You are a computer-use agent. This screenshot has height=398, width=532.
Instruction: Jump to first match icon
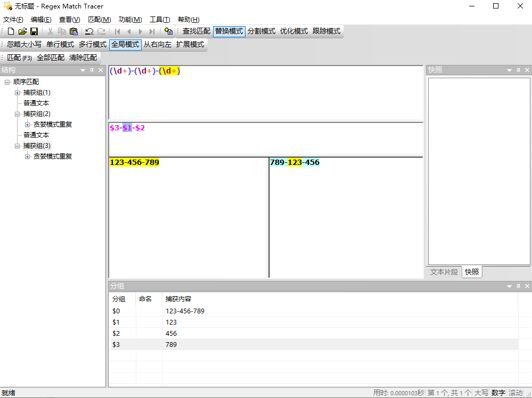pyautogui.click(x=117, y=31)
